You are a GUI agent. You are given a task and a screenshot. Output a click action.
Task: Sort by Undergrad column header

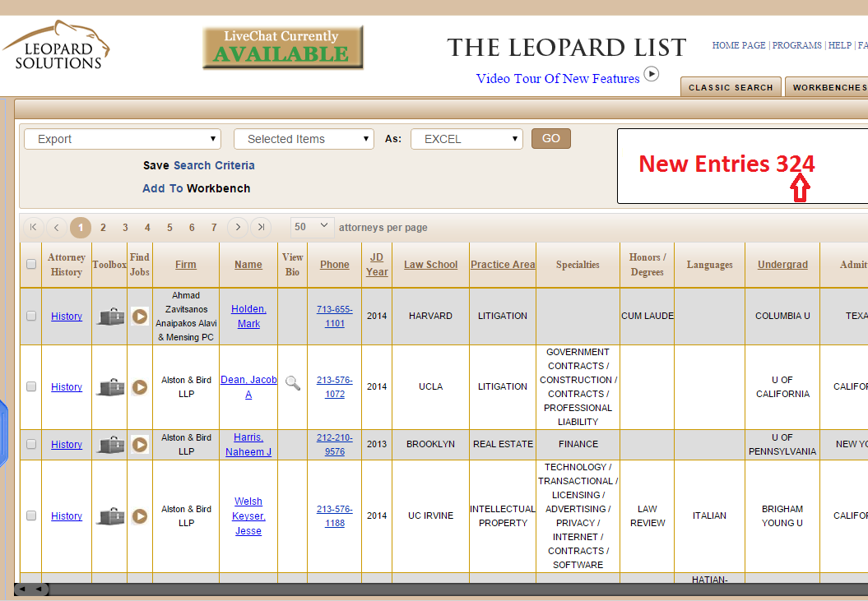[x=782, y=265]
